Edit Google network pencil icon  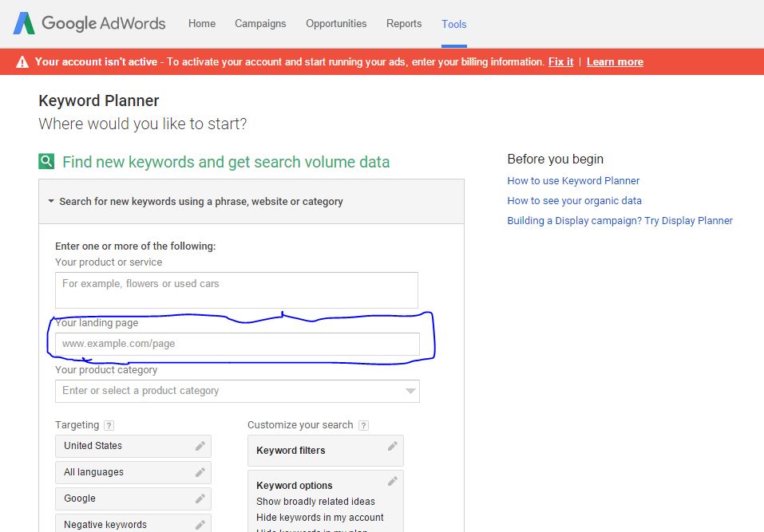[200, 499]
